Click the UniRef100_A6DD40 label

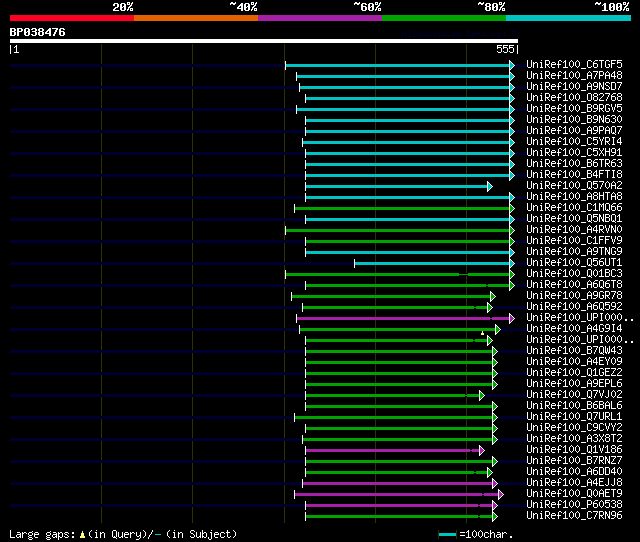click(574, 472)
